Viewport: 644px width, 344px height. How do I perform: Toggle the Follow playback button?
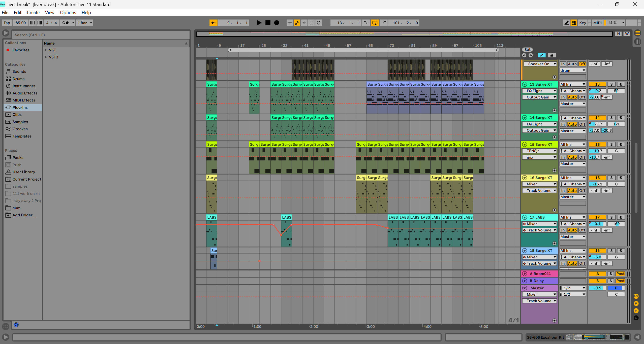(x=213, y=23)
